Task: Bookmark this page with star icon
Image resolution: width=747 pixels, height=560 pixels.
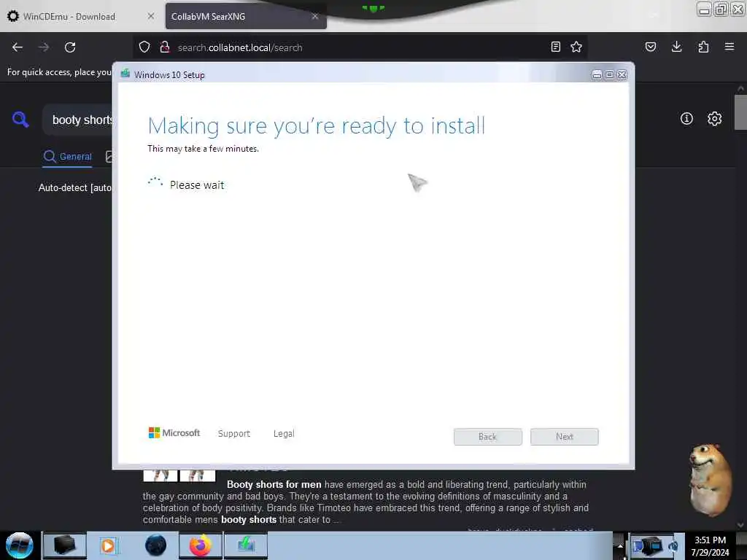Action: (576, 47)
